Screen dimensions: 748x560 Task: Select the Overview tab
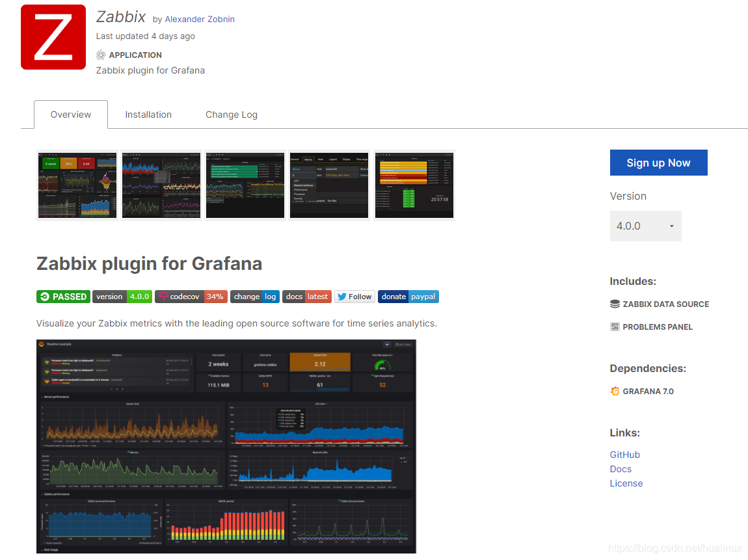click(71, 114)
